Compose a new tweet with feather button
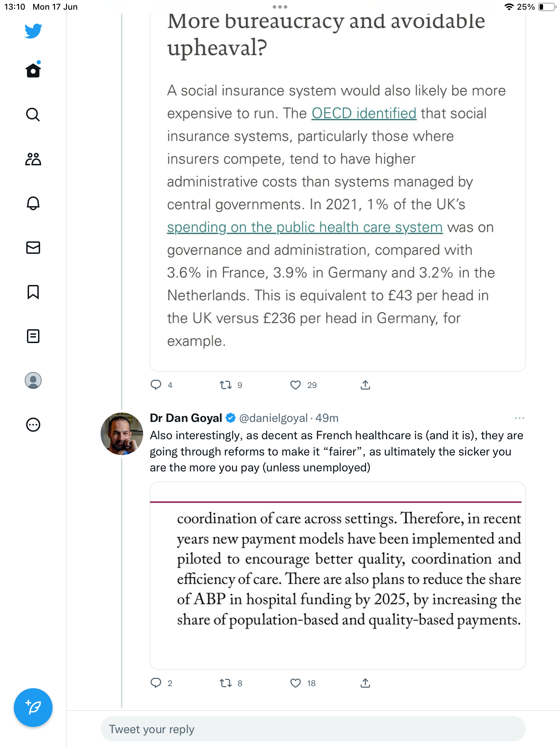 point(33,708)
